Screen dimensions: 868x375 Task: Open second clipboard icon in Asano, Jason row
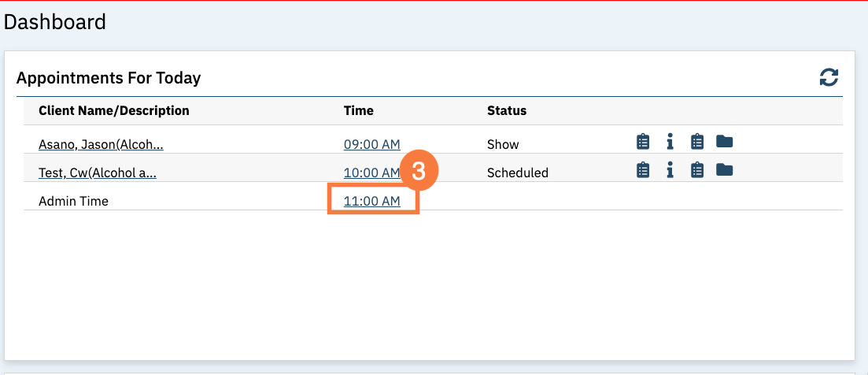(697, 142)
